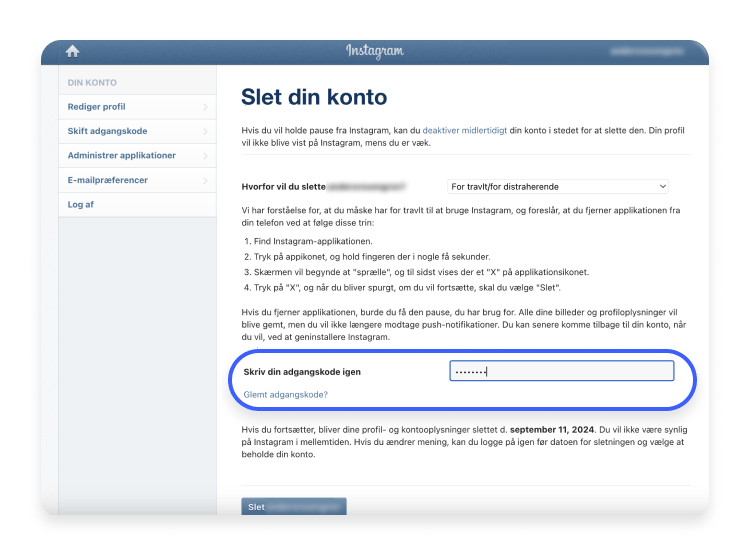Choose Log af in the sidebar
The image size is (750, 558).
pos(137,205)
